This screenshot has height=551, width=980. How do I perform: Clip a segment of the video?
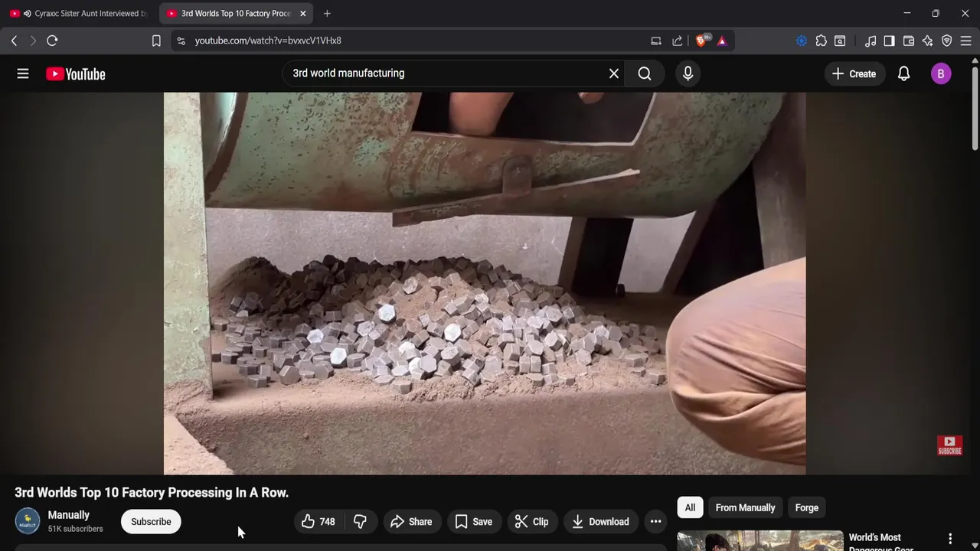point(532,522)
